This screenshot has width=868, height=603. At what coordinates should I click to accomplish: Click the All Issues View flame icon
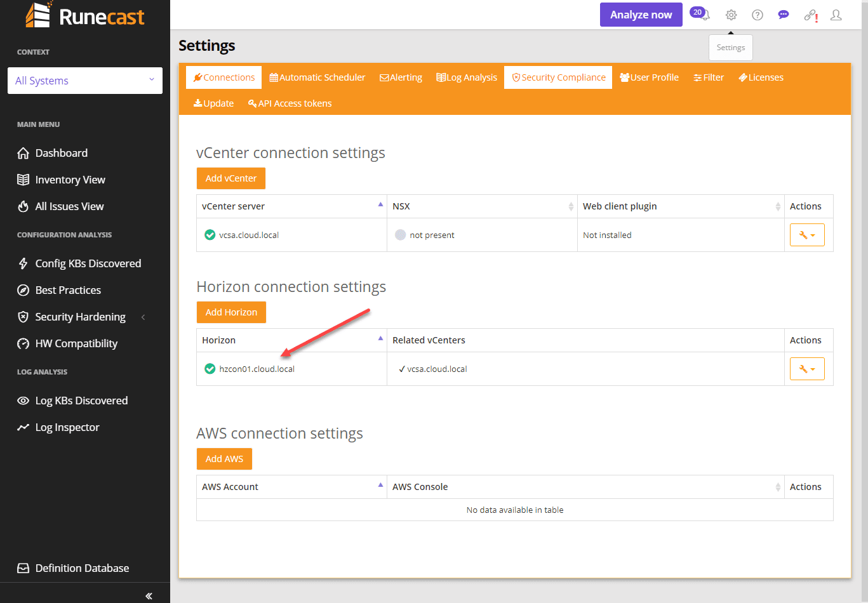pyautogui.click(x=23, y=206)
